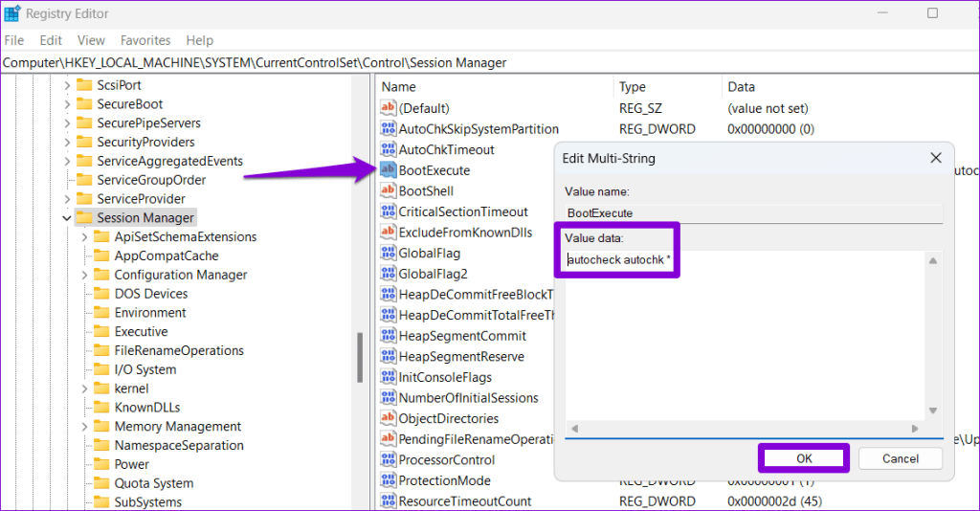
Task: Click the Value data scroll left arrow
Action: pos(574,429)
